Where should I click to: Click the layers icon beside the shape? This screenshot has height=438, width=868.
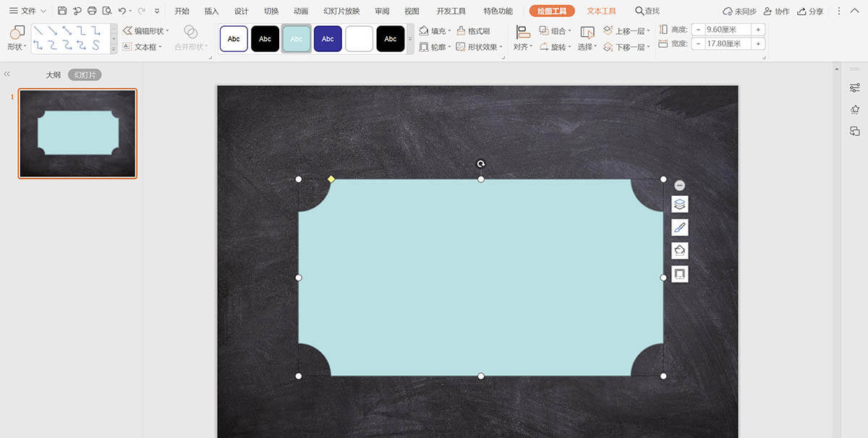coord(679,205)
